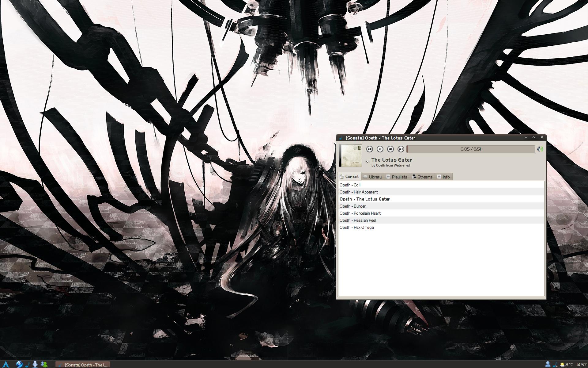Open the weather applet showing 8 °C
This screenshot has width=588, height=368.
pyautogui.click(x=567, y=365)
